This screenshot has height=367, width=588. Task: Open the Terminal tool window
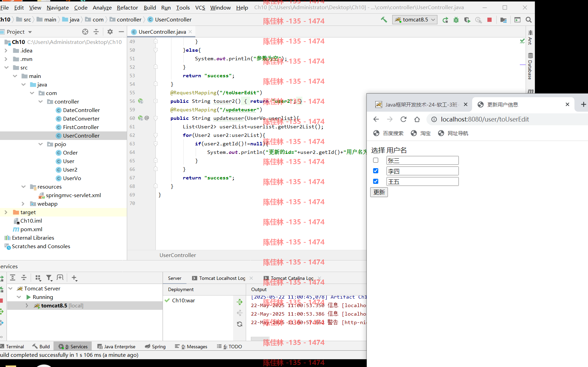coord(12,347)
